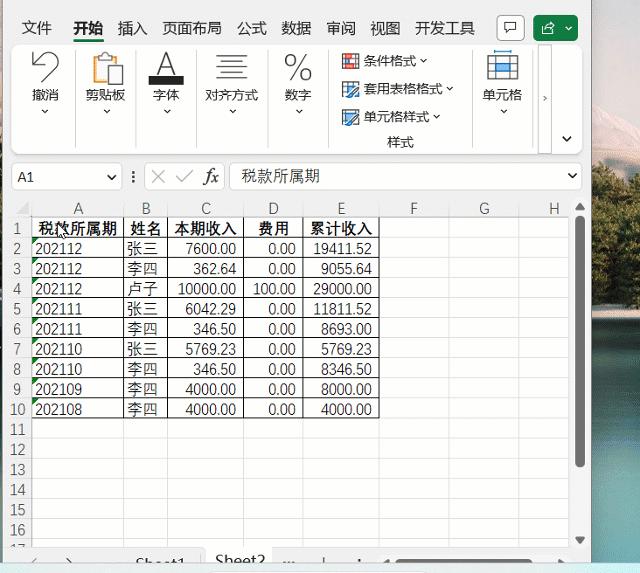
Task: Click cell with value 29000.00
Action: tap(341, 289)
